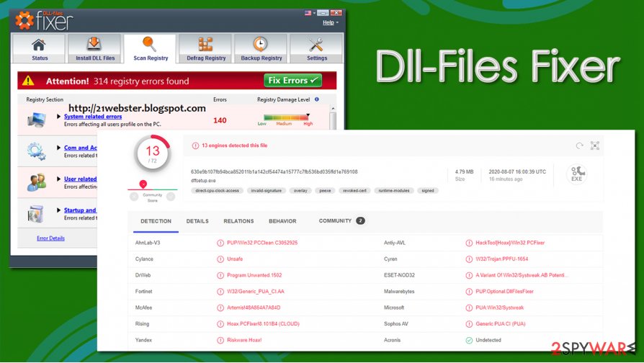Click the revoked-cert tag
Screen dimensions: 644x363
(355, 191)
